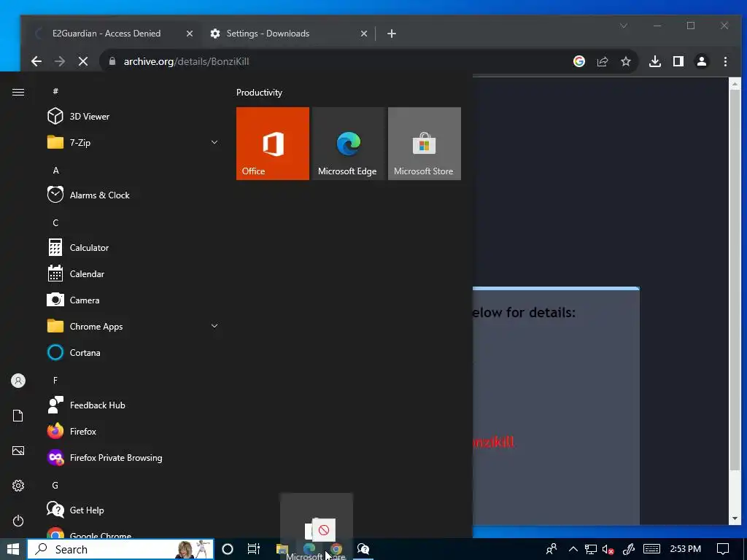747x560 pixels.
Task: Close the E2Guardian tab
Action: click(190, 34)
